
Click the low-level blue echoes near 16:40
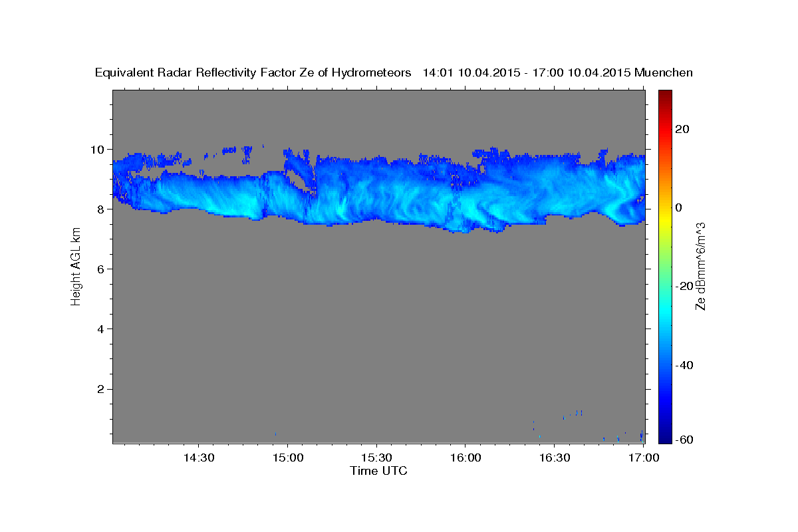point(579,413)
